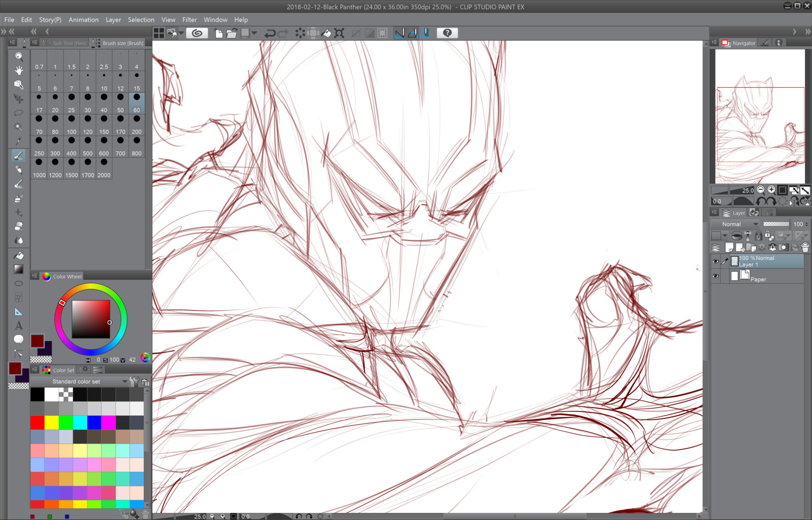The height and width of the screenshot is (520, 812).
Task: Pick the red swatch in color set
Action: pyautogui.click(x=37, y=422)
